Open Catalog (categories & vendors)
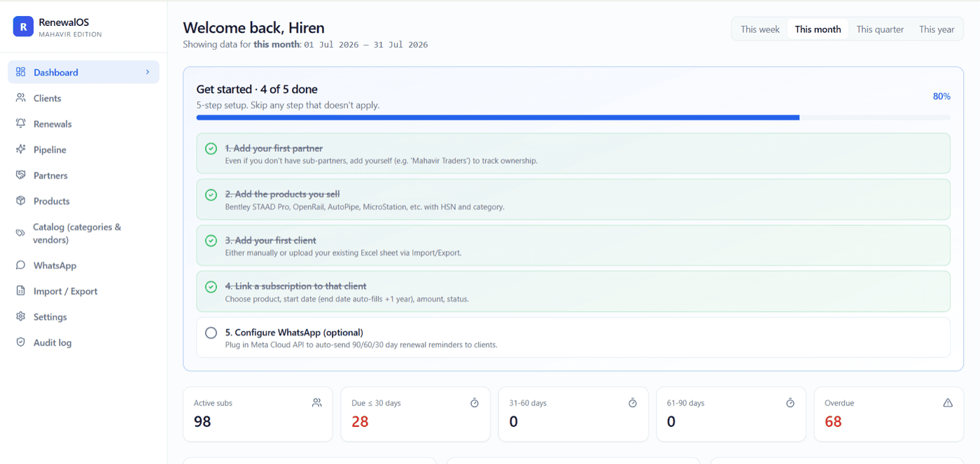The width and height of the screenshot is (980, 464). pyautogui.click(x=83, y=233)
